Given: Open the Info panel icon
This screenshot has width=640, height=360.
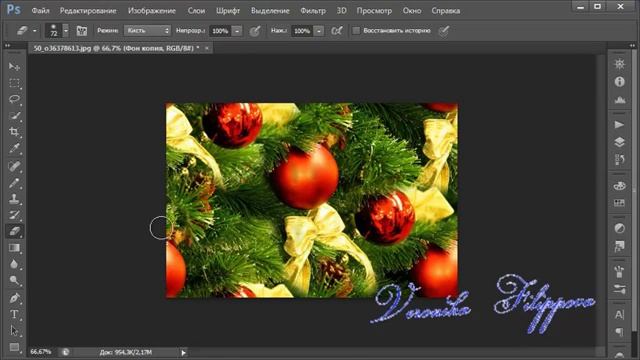Looking at the screenshot, I should [x=620, y=82].
